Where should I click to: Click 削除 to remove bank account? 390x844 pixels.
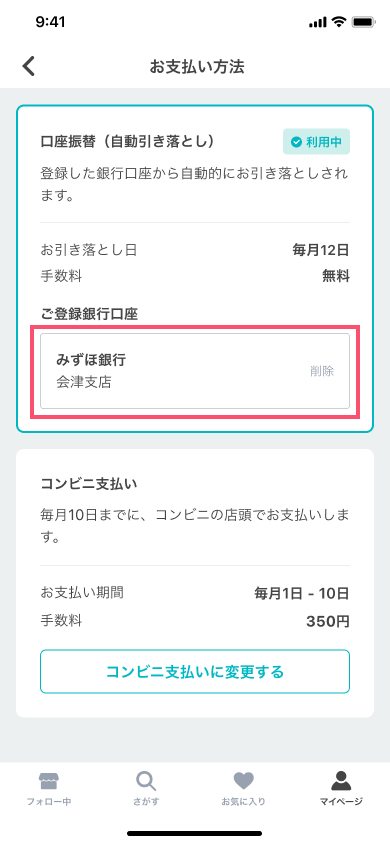[322, 371]
